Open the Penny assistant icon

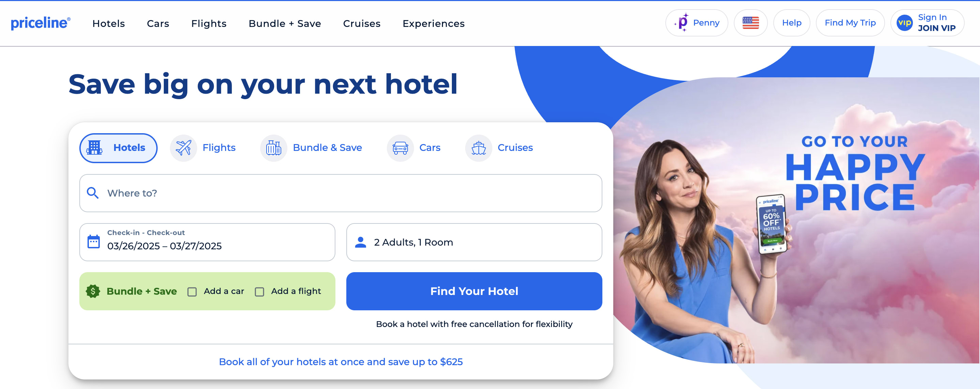[x=682, y=23]
